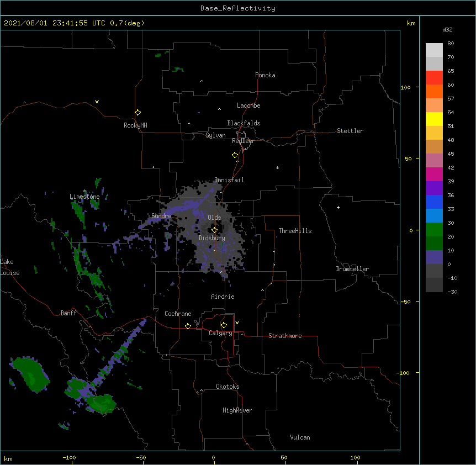The image size is (476, 465).
Task: Click the timestamp 2021/08/01 23:41:55 UTC
Action: coord(55,23)
